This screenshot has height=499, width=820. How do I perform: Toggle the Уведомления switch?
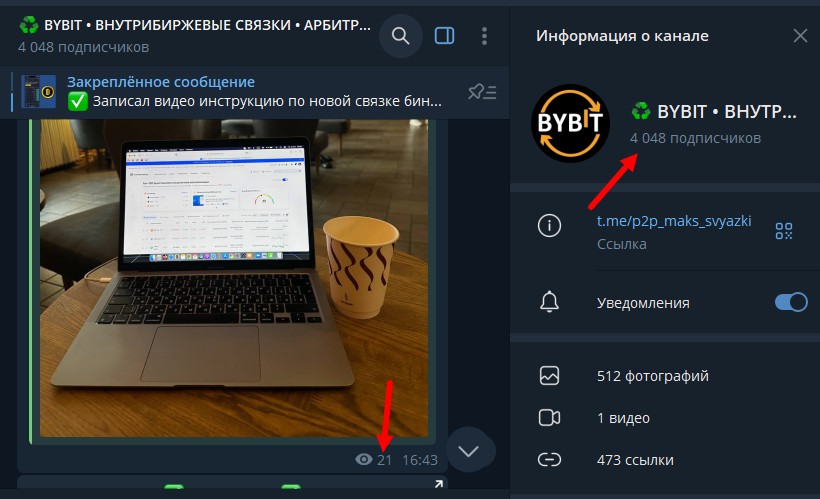point(791,302)
